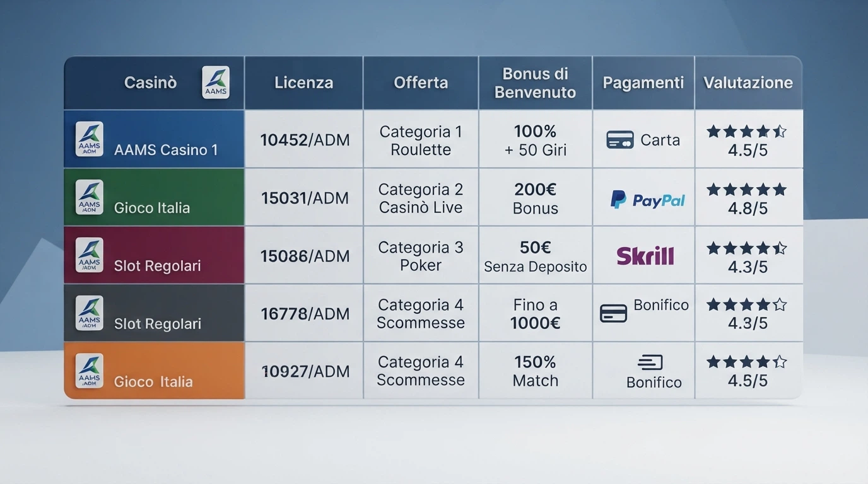
Task: Click the Valutazione column header
Action: [x=748, y=83]
